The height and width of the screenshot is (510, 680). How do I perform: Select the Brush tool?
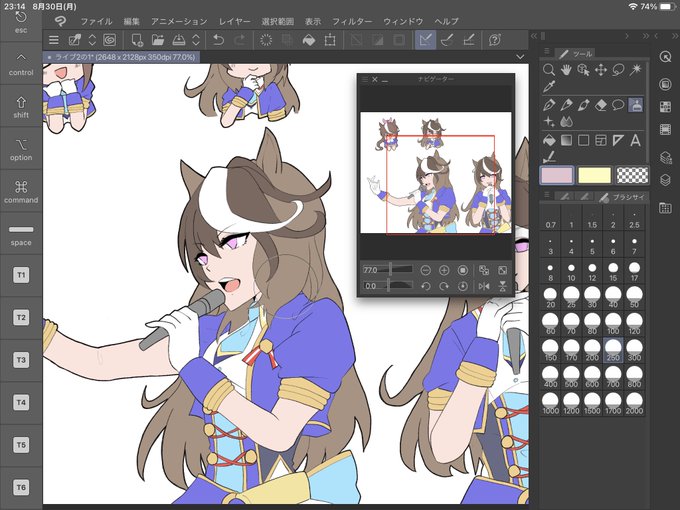click(583, 105)
